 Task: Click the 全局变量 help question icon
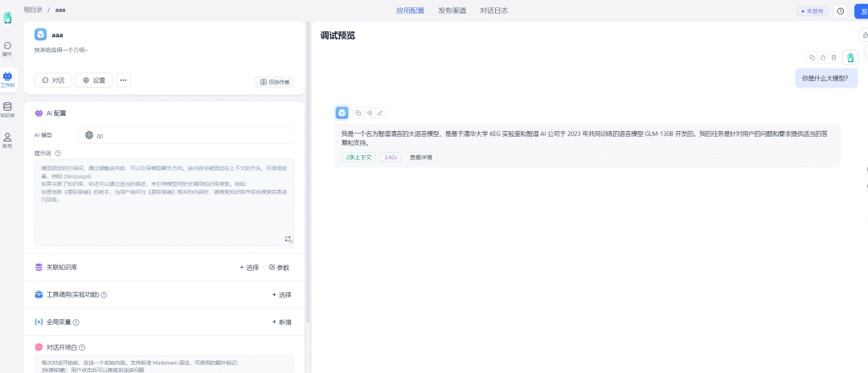click(76, 322)
